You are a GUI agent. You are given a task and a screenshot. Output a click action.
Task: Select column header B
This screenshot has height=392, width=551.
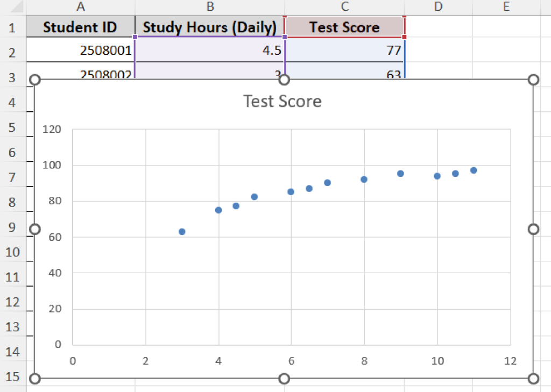(x=210, y=8)
